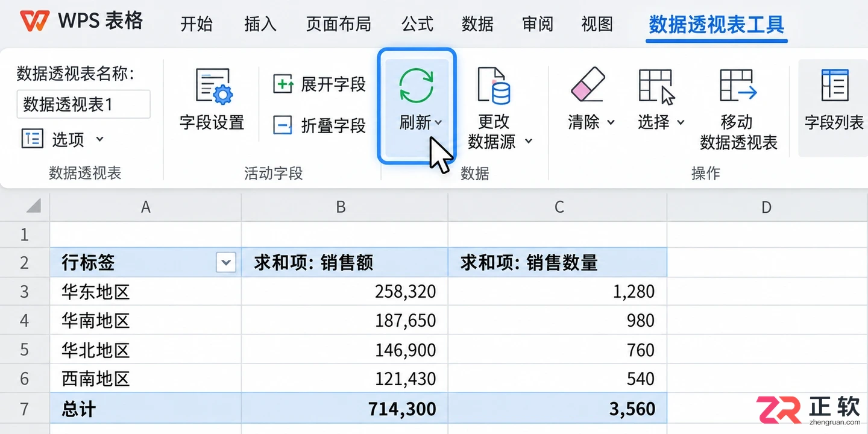The width and height of the screenshot is (868, 434).
Task: Click the 折叠字段 collapse field icon
Action: (283, 125)
